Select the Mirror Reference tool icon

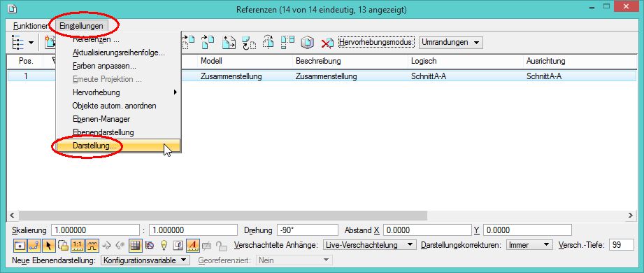269,42
